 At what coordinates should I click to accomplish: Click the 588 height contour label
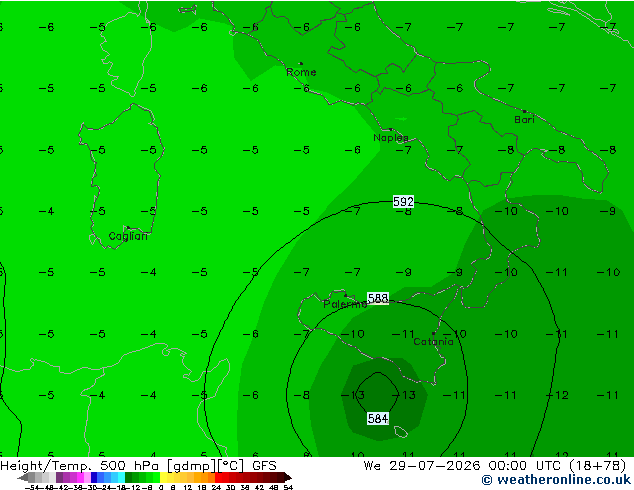[378, 298]
